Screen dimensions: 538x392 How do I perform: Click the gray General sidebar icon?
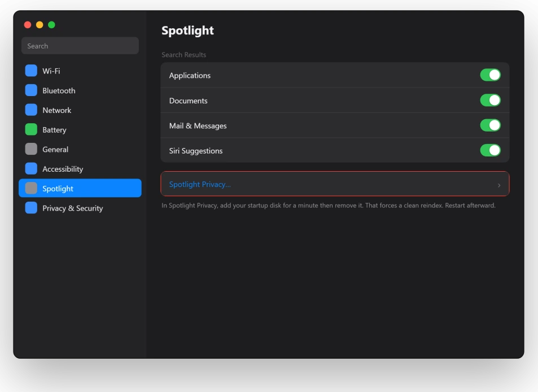click(31, 149)
